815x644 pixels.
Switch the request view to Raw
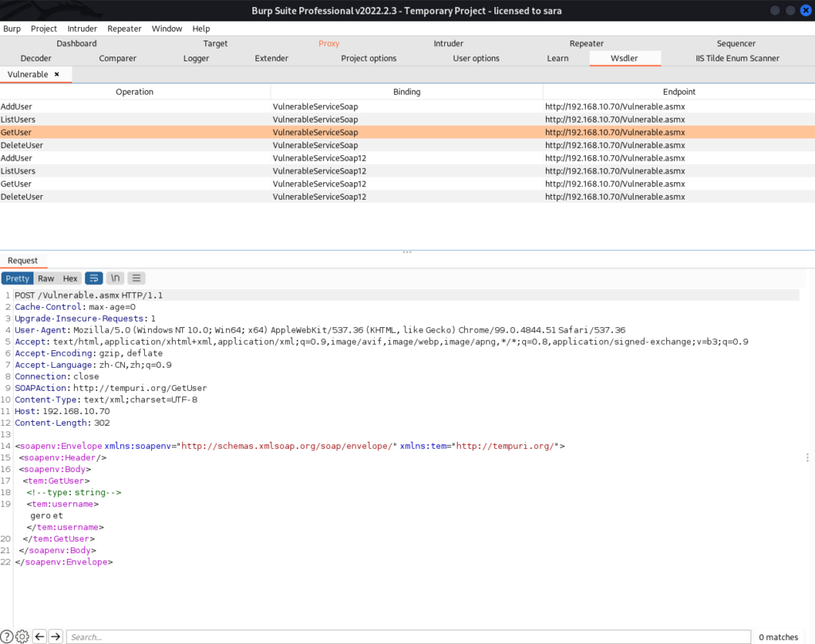coord(45,279)
